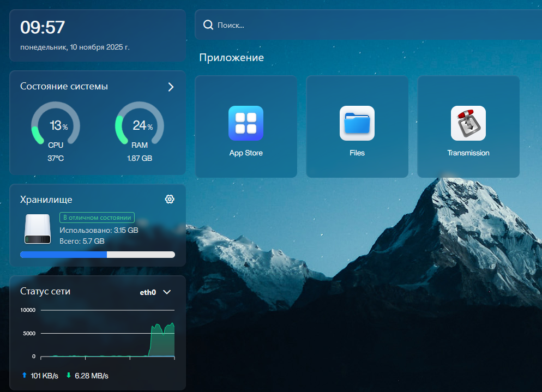Click the Приложение section heading

click(232, 57)
